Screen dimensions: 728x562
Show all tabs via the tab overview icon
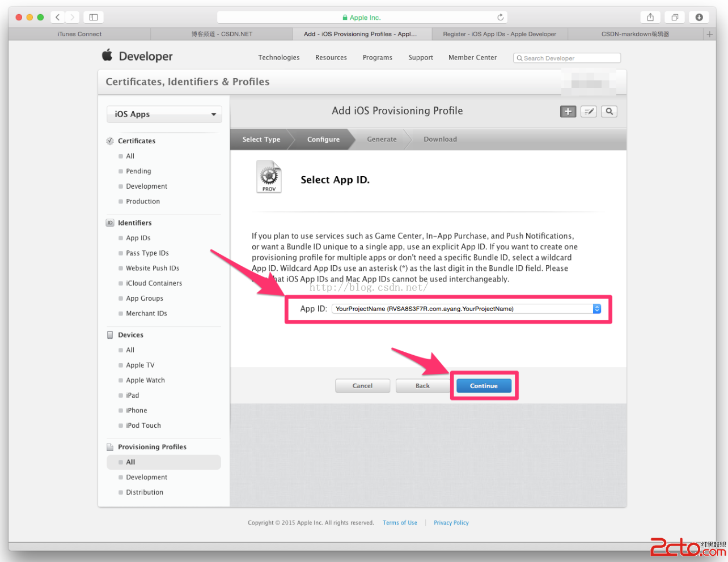click(675, 17)
